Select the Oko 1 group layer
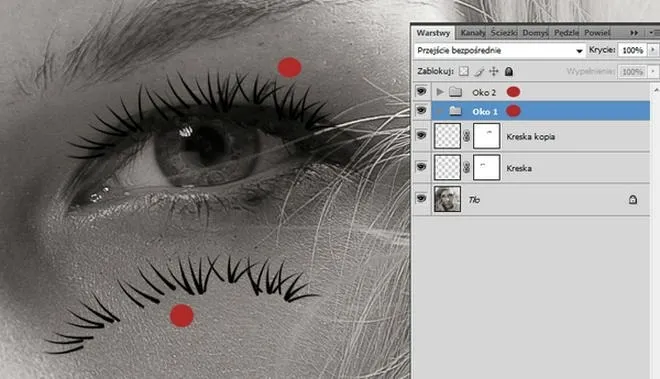The image size is (660, 379). (540, 111)
